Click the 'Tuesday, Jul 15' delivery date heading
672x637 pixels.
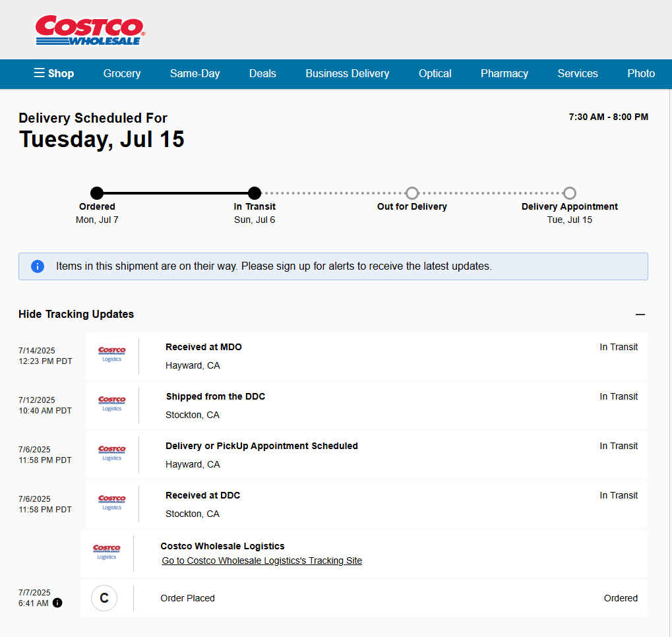[x=102, y=139]
